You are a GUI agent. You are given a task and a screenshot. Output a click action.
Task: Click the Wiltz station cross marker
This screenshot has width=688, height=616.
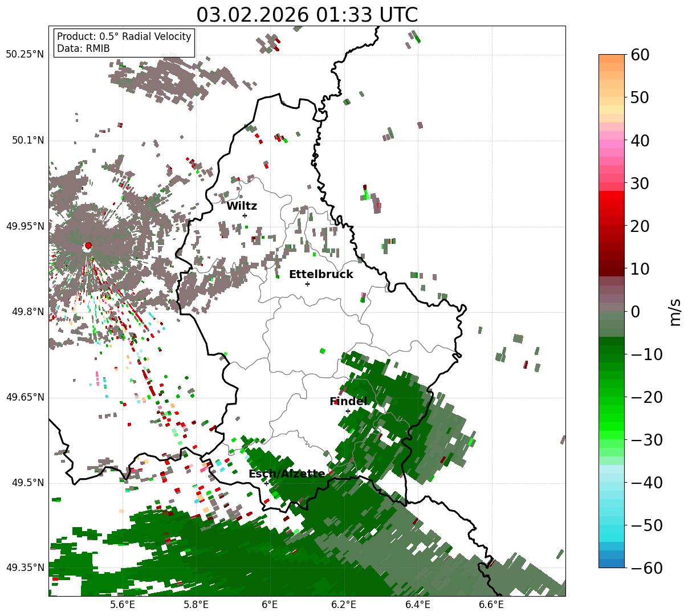[245, 215]
